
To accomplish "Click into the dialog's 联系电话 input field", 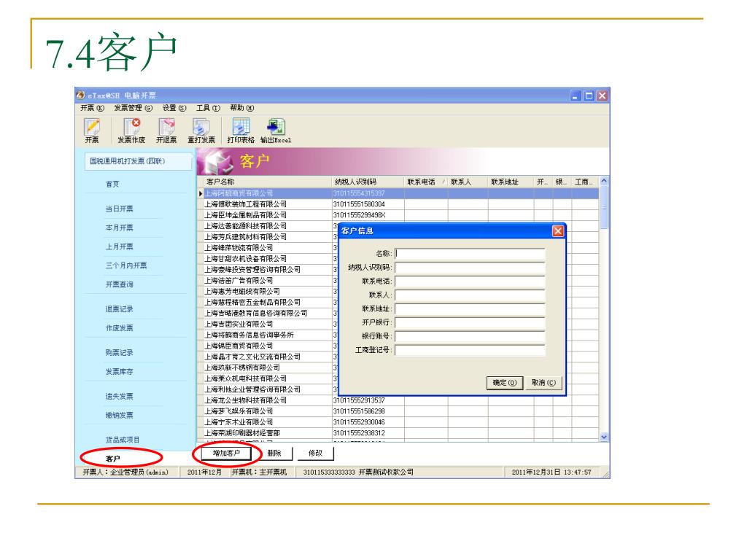I will [x=470, y=281].
